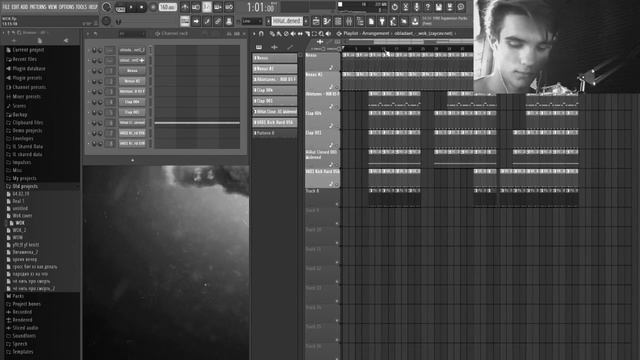Viewport: 640px width, 360px height.
Task: Click the Play button in transport
Action: [131, 7]
